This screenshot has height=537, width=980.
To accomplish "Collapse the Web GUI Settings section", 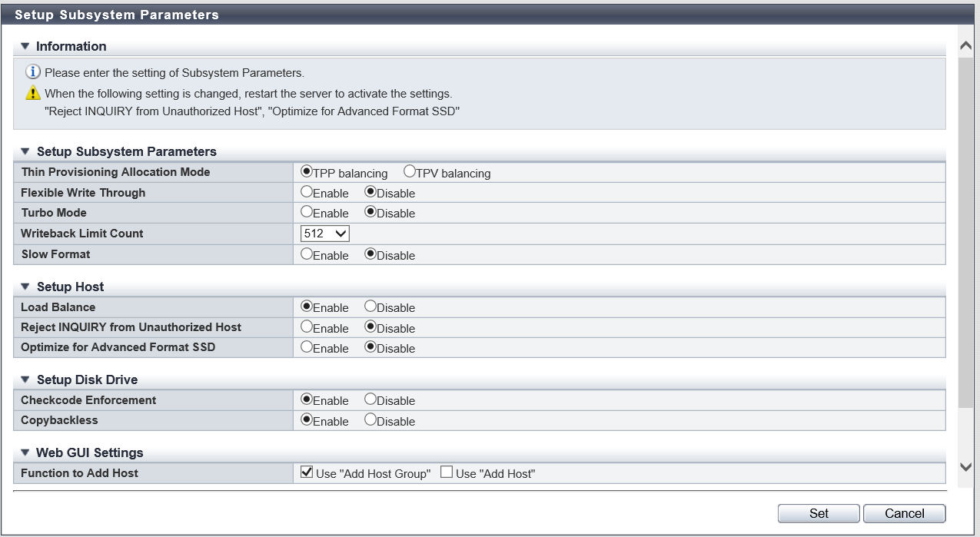I will point(25,452).
